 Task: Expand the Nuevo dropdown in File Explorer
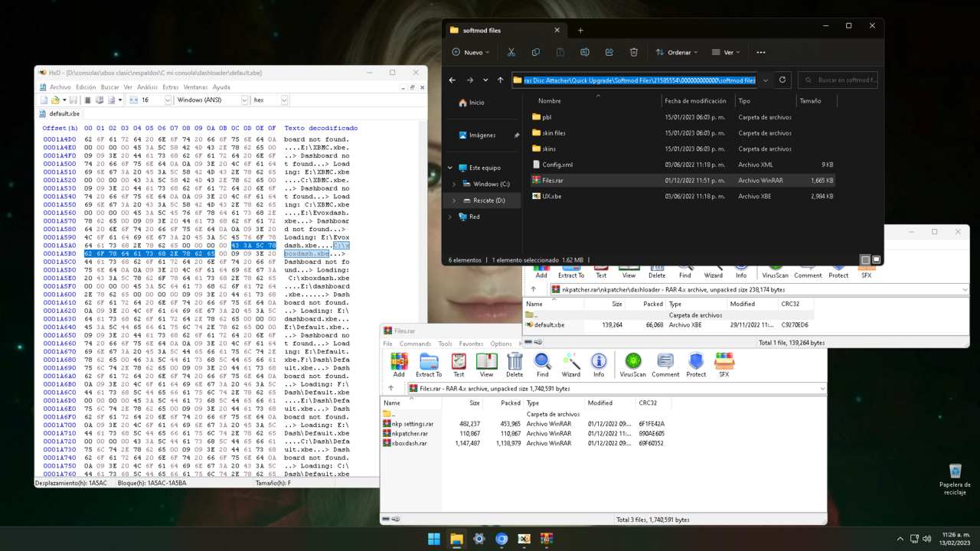(x=472, y=52)
